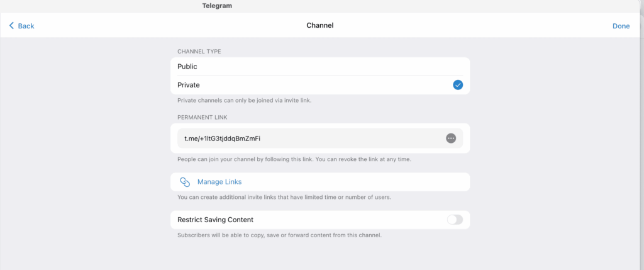Click the subscribers copy or forward note
The width and height of the screenshot is (644, 270).
point(280,235)
